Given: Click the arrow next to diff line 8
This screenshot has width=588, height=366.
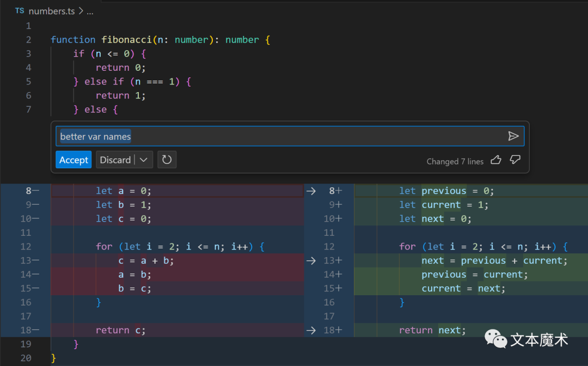Looking at the screenshot, I should 311,191.
